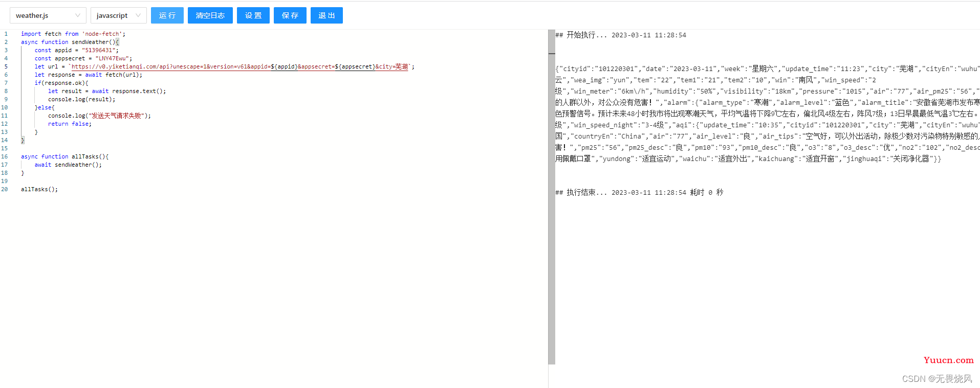
Task: Click the if(response.ok) line
Action: (x=61, y=83)
